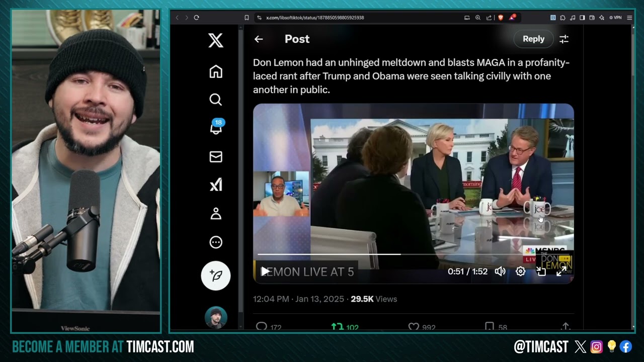Click the TIMCAST.COM banner text

point(160,346)
